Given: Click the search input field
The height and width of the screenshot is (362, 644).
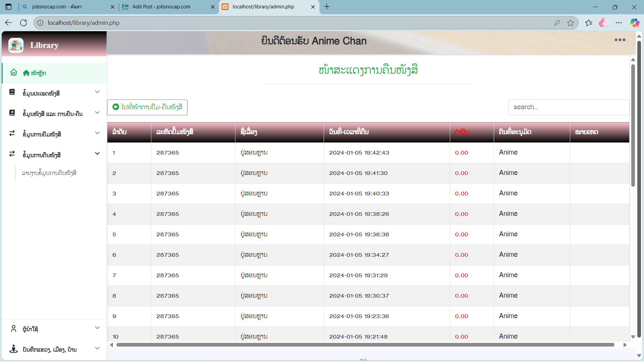Looking at the screenshot, I should point(569,107).
